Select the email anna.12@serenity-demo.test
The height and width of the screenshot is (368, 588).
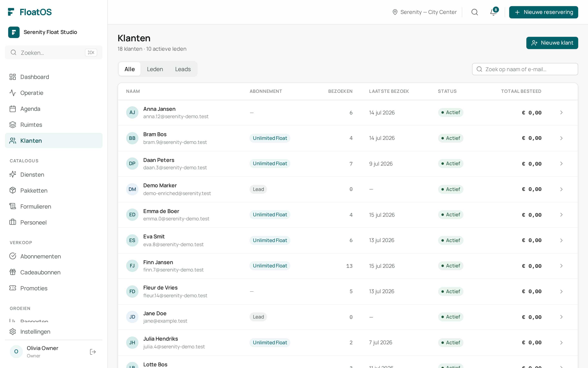tap(176, 117)
